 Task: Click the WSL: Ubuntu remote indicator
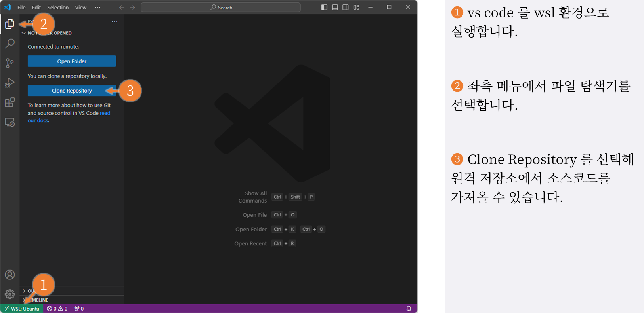pos(22,309)
